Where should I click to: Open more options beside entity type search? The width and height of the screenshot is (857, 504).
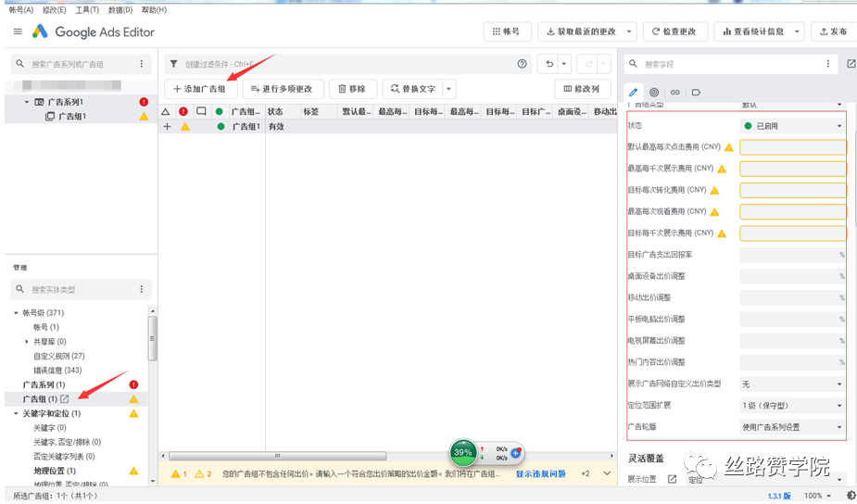(x=142, y=289)
